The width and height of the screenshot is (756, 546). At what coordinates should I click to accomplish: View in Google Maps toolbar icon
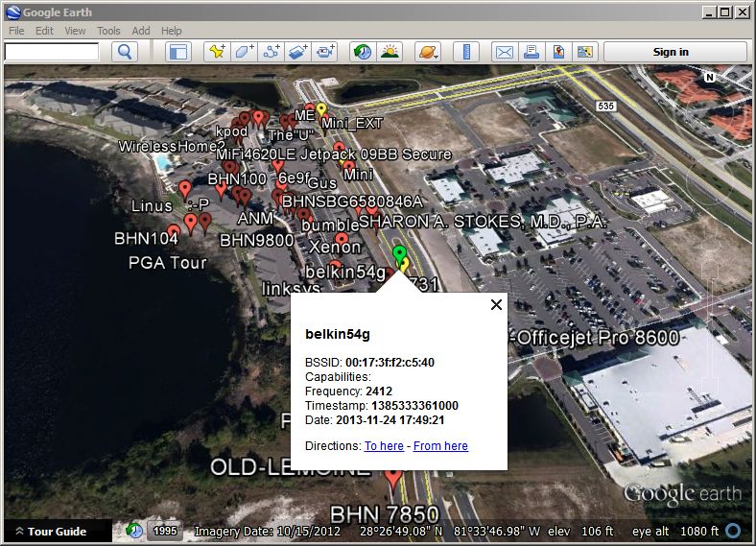point(585,52)
